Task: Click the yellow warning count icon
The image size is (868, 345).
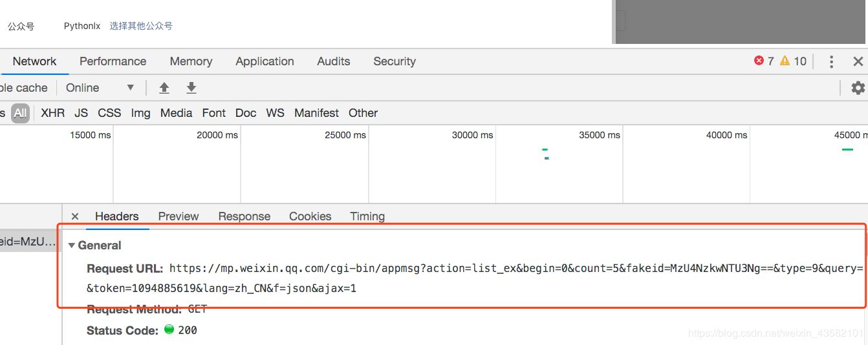Action: (x=785, y=61)
